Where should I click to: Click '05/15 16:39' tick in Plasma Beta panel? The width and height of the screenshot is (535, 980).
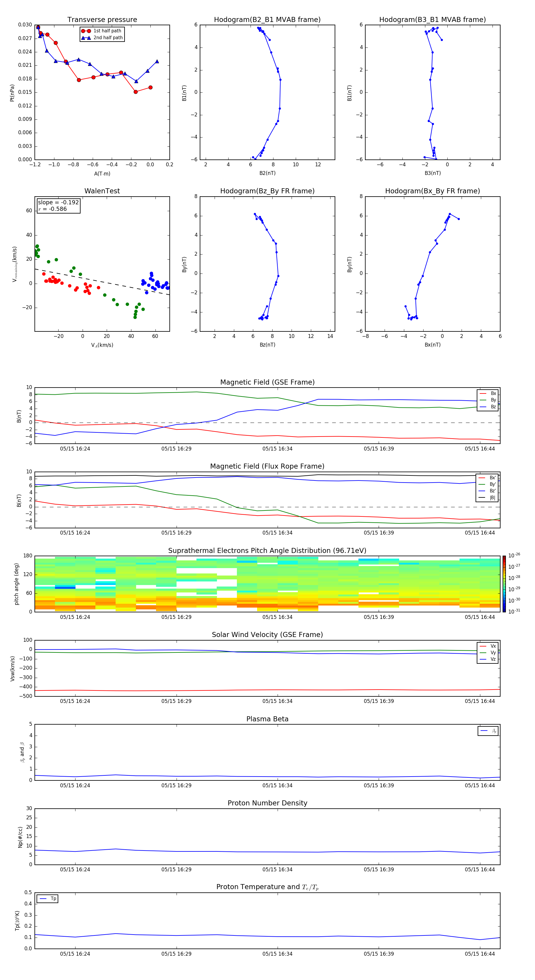[x=378, y=785]
